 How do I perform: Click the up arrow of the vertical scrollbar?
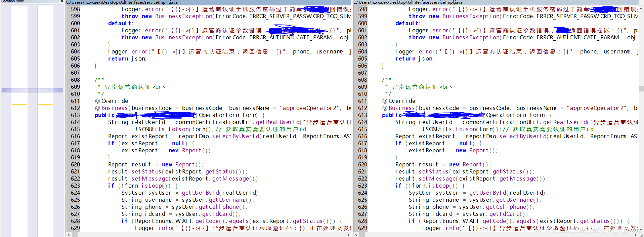tap(641, 8)
